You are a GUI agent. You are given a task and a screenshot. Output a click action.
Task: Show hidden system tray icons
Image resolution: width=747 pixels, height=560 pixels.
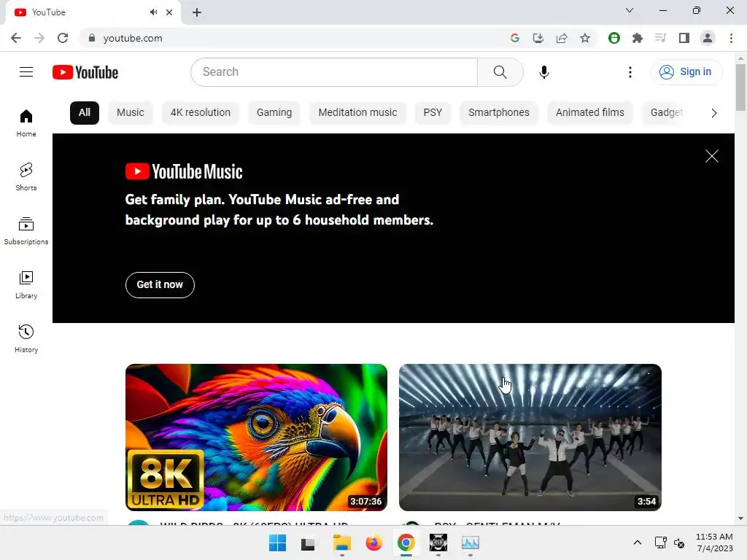(x=638, y=542)
